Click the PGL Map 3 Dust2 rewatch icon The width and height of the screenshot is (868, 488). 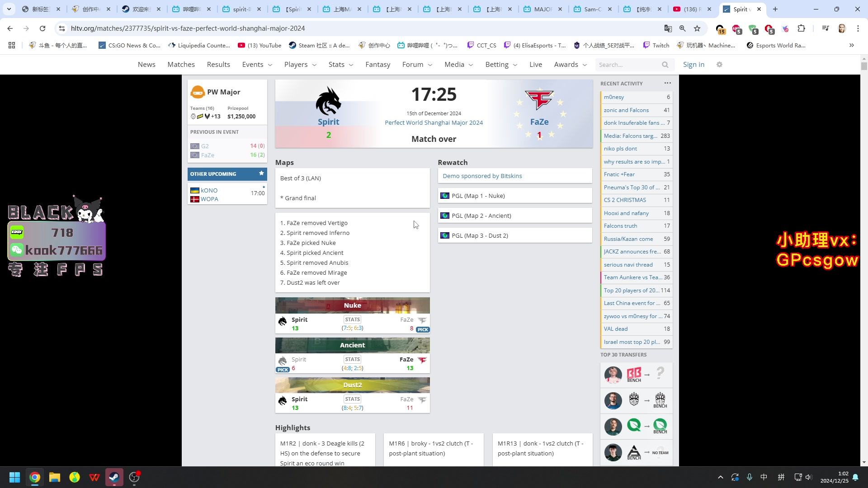click(x=446, y=235)
